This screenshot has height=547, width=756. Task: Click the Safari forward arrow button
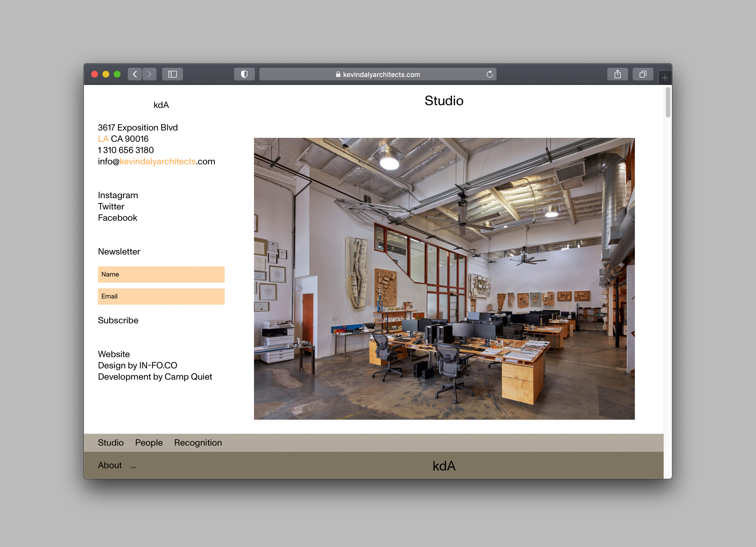[149, 74]
